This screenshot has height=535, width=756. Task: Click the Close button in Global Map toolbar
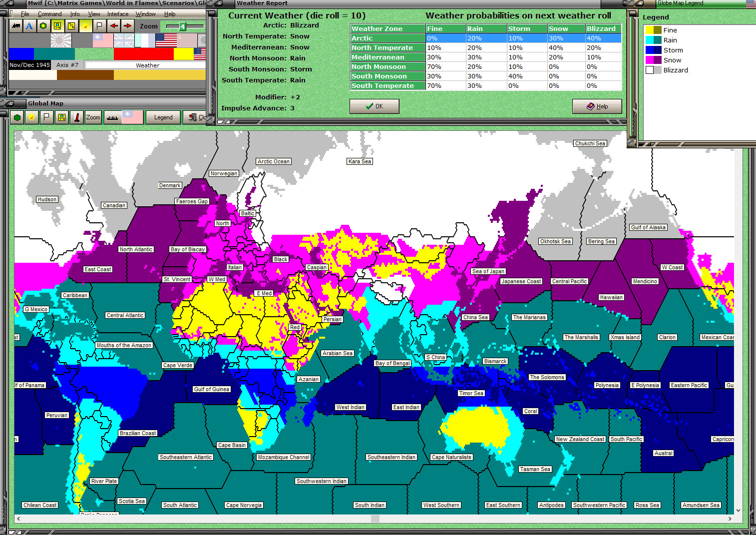[x=195, y=117]
